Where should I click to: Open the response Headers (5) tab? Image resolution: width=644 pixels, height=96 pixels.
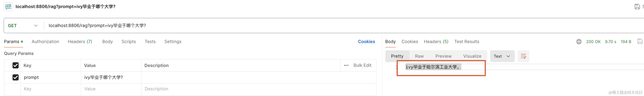click(436, 42)
